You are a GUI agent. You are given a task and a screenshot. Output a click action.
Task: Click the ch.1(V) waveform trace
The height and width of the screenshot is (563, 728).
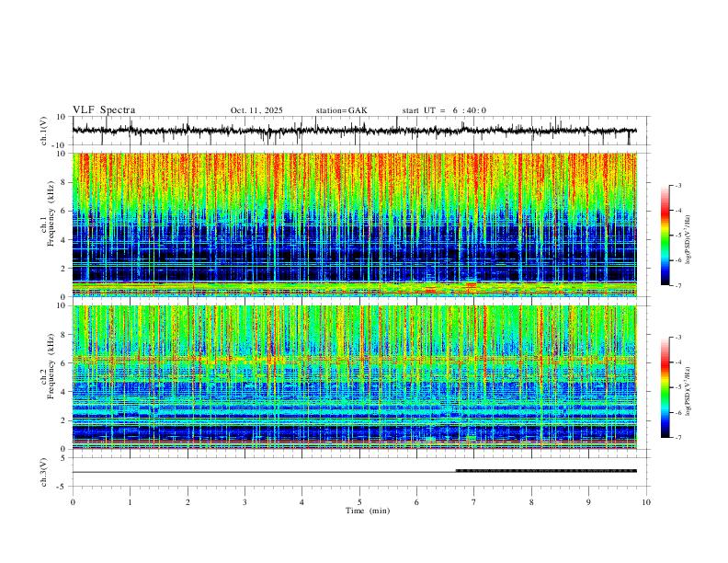[354, 131]
